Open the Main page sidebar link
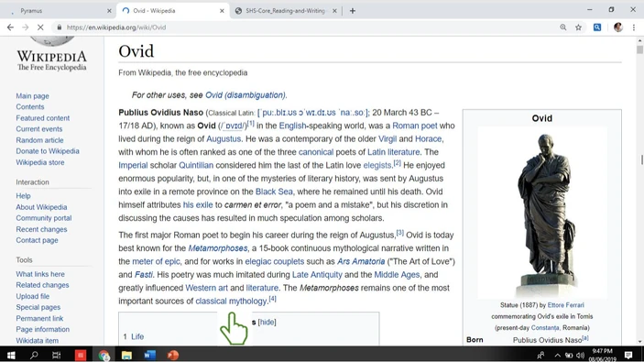The image size is (644, 362). [x=32, y=95]
